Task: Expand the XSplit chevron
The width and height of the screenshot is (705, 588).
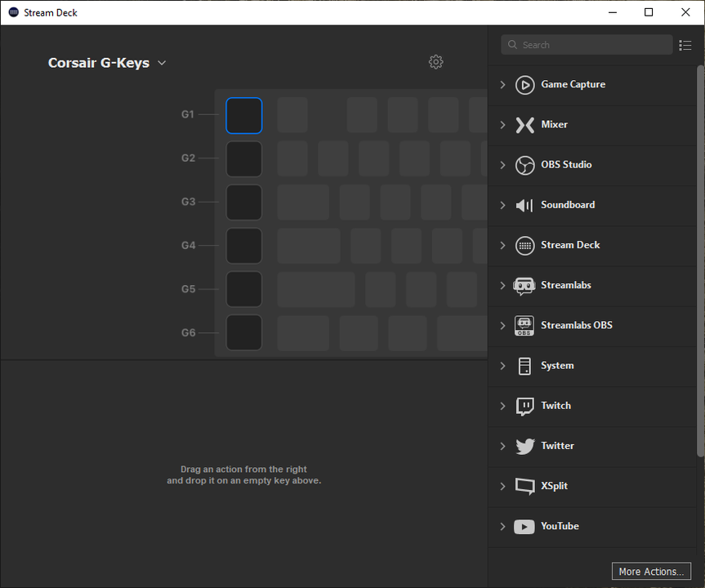Action: (502, 486)
